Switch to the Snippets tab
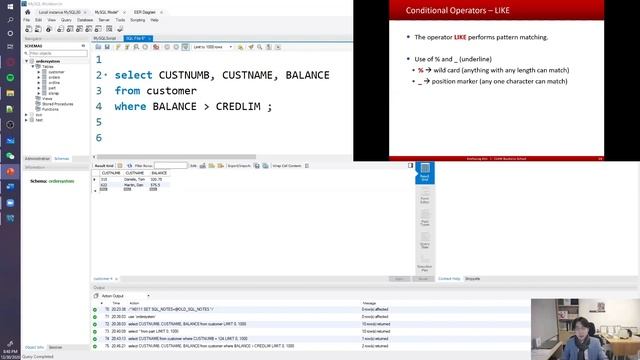This screenshot has height=360, width=640. pos(473,279)
